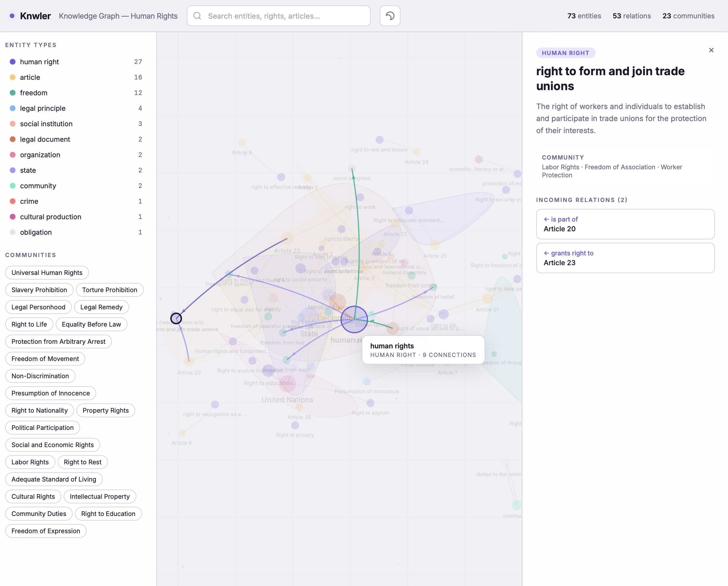Select the Labor Rights community chip
Viewport: 728px width, 586px height.
tap(30, 462)
